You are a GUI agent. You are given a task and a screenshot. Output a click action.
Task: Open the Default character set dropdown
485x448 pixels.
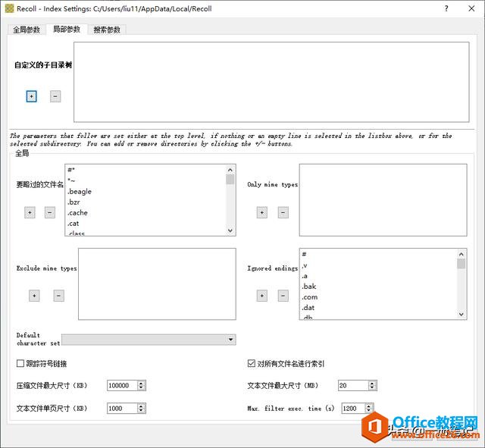(149, 340)
